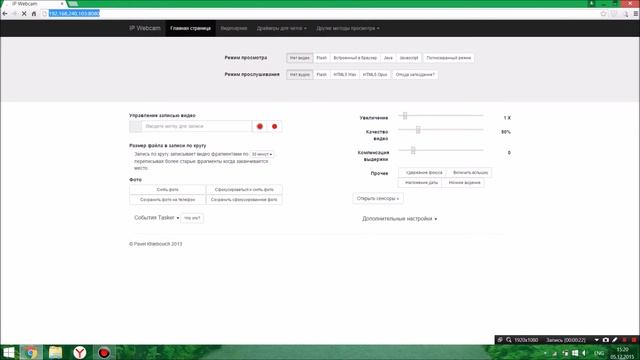Open 'Другие методы просмотра' dropdown
640x360 pixels.
(348, 29)
